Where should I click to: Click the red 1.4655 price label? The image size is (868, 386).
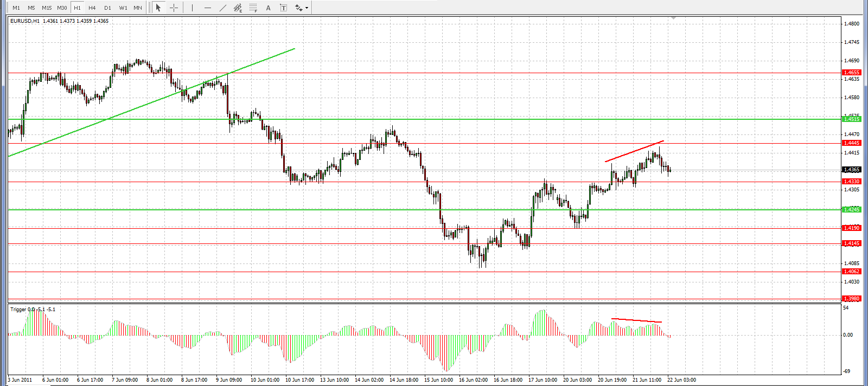(x=851, y=72)
